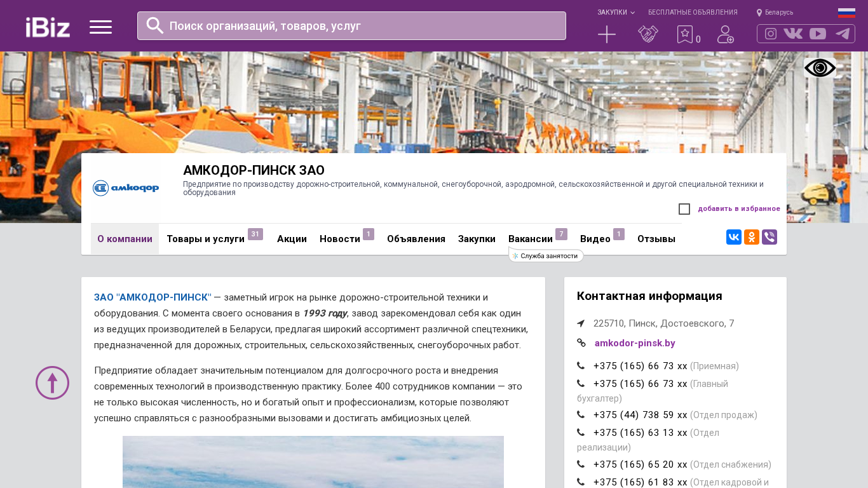Click the location arrow address icon
This screenshot has width=868, height=488.
[x=581, y=323]
